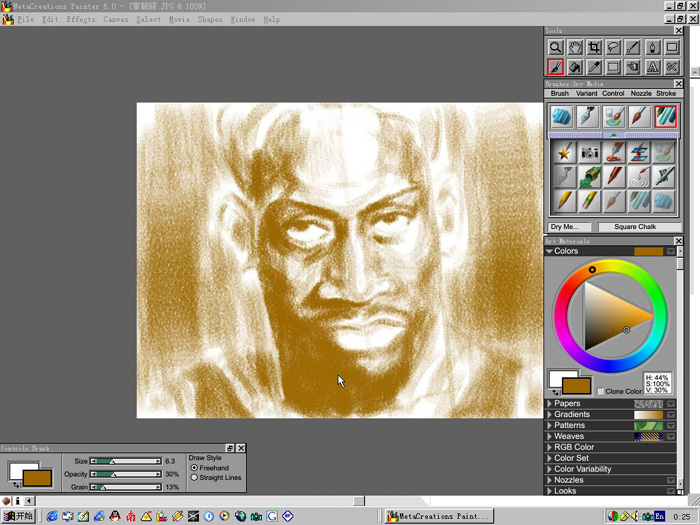
Task: Select the triangle-icon tool in Tools palette
Action: 652,67
